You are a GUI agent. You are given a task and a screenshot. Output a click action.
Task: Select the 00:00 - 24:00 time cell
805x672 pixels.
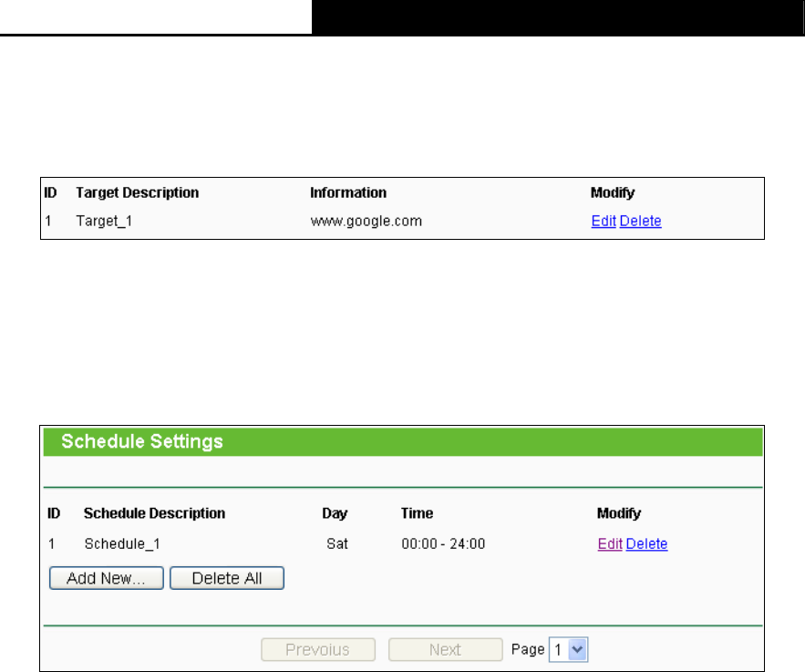coord(443,543)
